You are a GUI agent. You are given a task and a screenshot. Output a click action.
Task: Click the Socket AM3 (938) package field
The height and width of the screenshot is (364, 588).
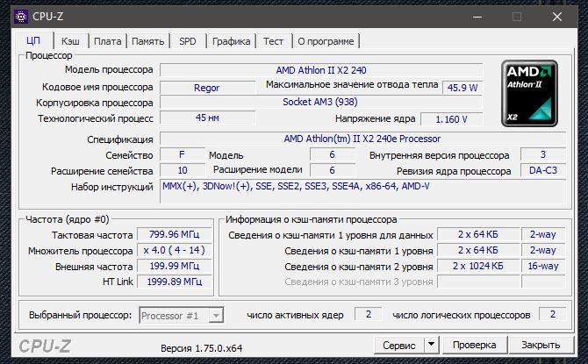(321, 102)
